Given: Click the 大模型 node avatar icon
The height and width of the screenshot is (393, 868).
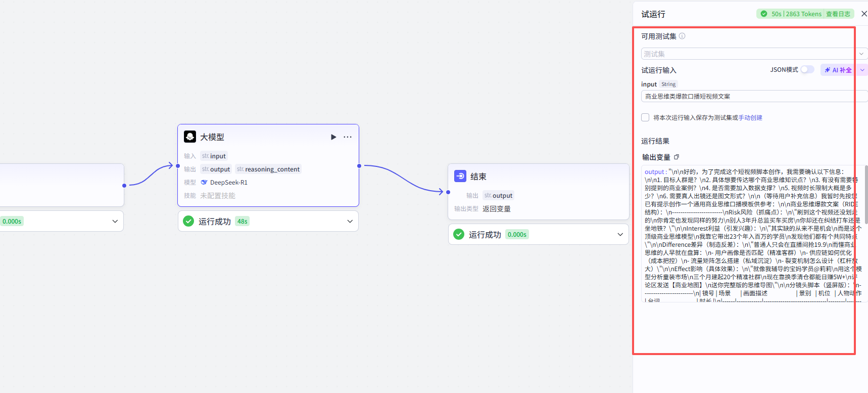Looking at the screenshot, I should coord(190,137).
